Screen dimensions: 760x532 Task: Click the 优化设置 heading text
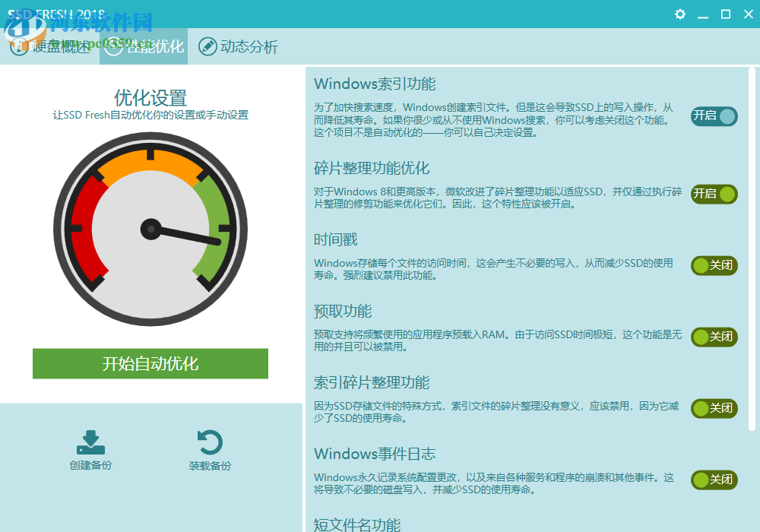(x=150, y=99)
